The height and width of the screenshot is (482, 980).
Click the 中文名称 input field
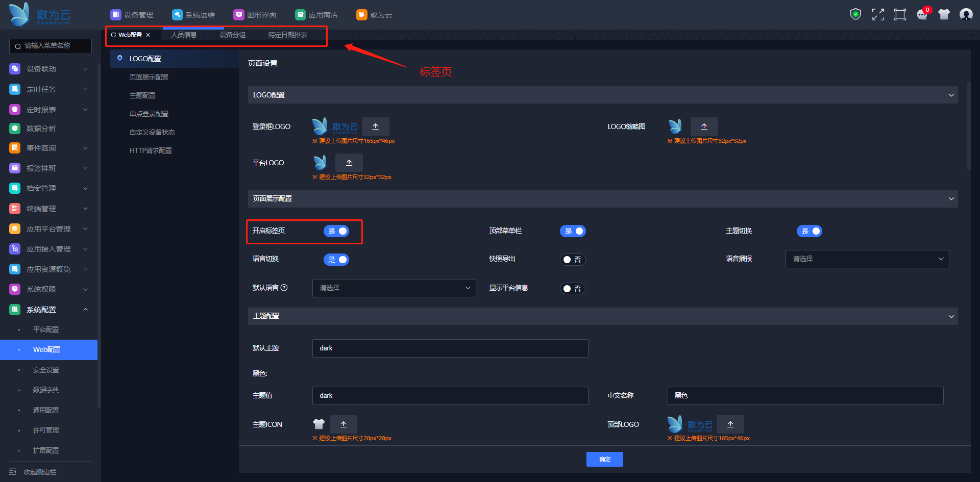click(805, 396)
